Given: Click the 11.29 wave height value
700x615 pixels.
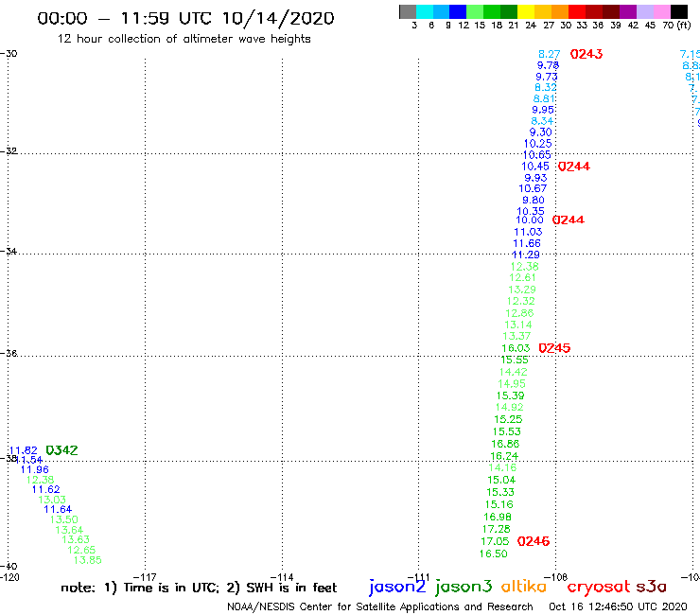Looking at the screenshot, I should (525, 255).
